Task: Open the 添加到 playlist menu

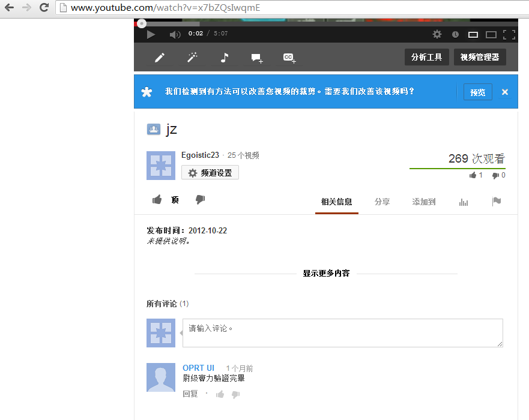Action: pos(423,202)
